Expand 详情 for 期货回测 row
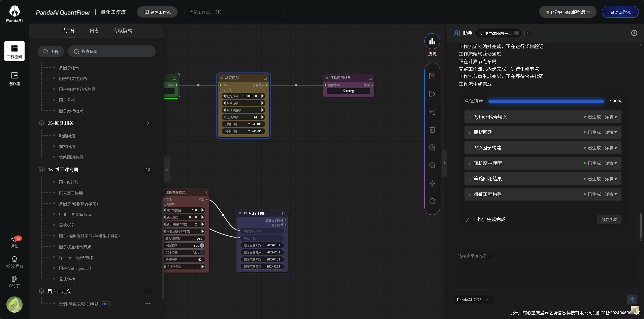Viewport: 644px width, 319px height. coord(611,132)
